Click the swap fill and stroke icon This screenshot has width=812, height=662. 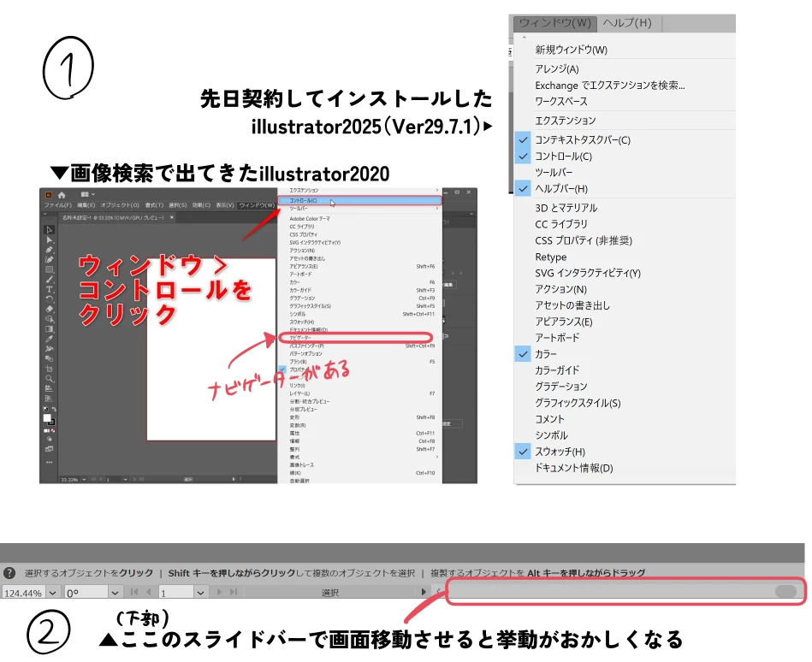(x=54, y=410)
